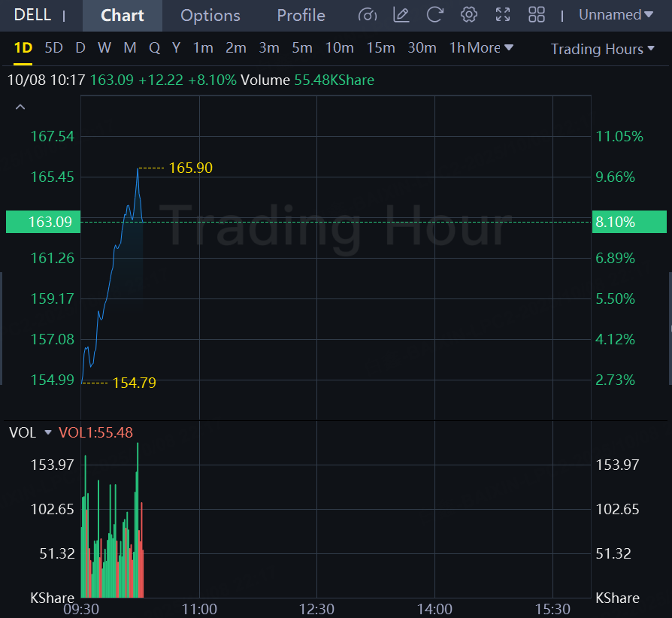
Task: Switch to the Profile tab
Action: point(301,16)
